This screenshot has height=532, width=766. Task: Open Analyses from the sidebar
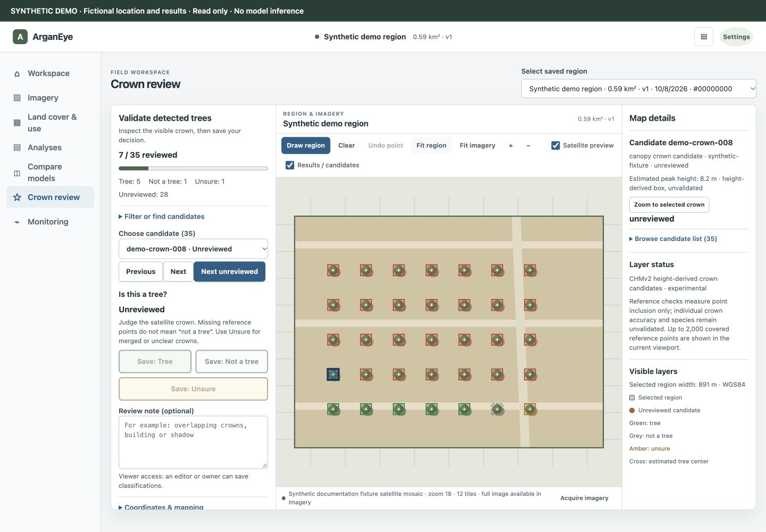coord(50,147)
